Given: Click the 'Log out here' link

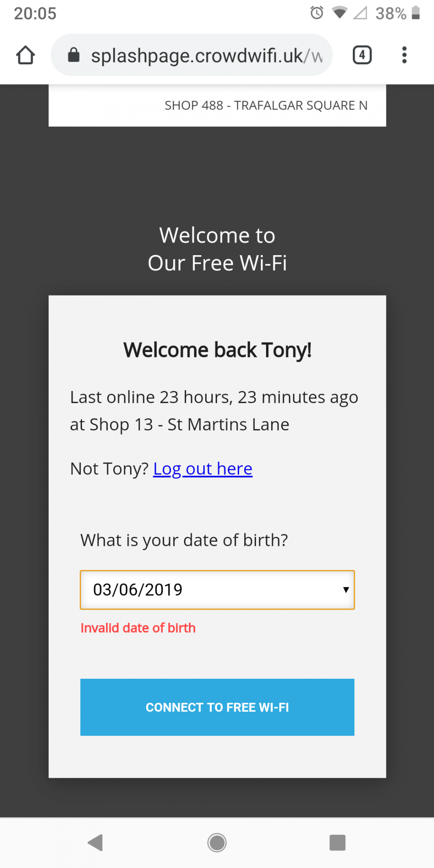Looking at the screenshot, I should 203,469.
